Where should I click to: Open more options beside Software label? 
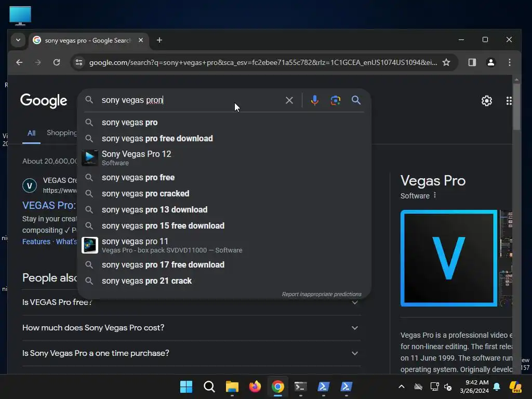point(435,195)
